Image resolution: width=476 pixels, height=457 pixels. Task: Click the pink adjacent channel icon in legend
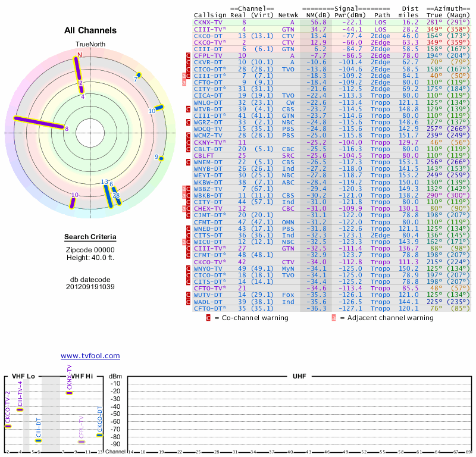[x=334, y=318]
